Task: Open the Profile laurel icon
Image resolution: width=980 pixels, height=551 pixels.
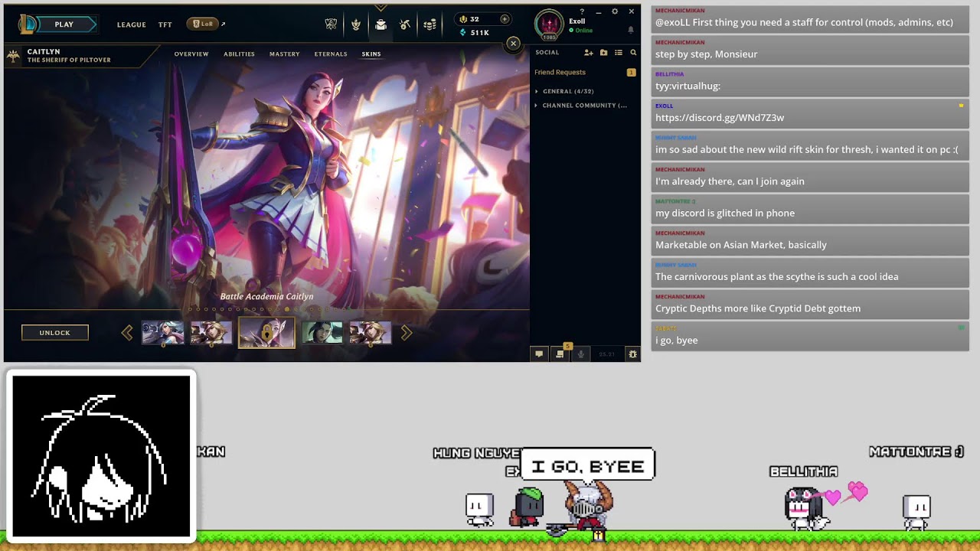Action: point(356,24)
